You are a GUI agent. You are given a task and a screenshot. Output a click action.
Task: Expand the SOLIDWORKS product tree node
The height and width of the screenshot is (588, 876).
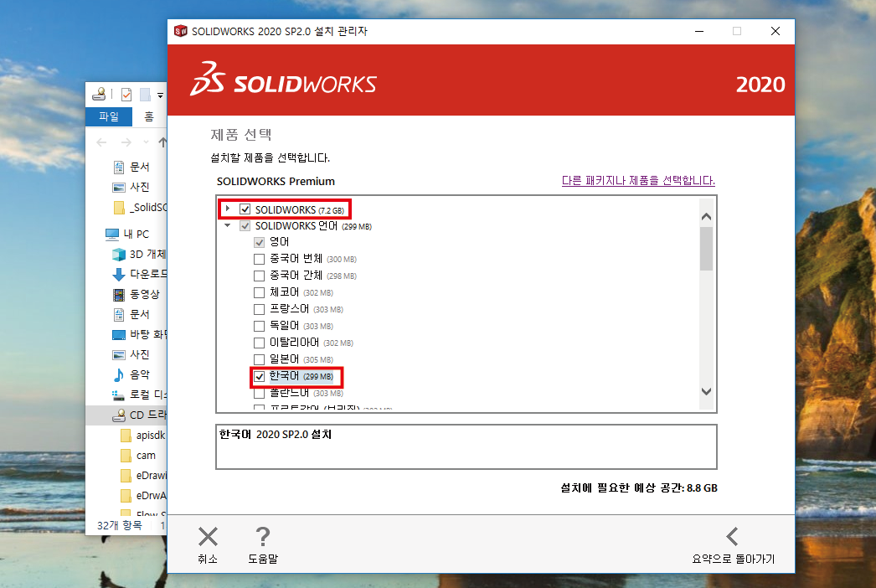click(228, 209)
